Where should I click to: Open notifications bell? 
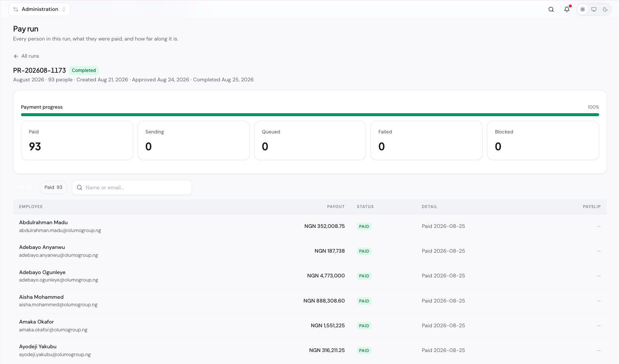[x=567, y=9]
